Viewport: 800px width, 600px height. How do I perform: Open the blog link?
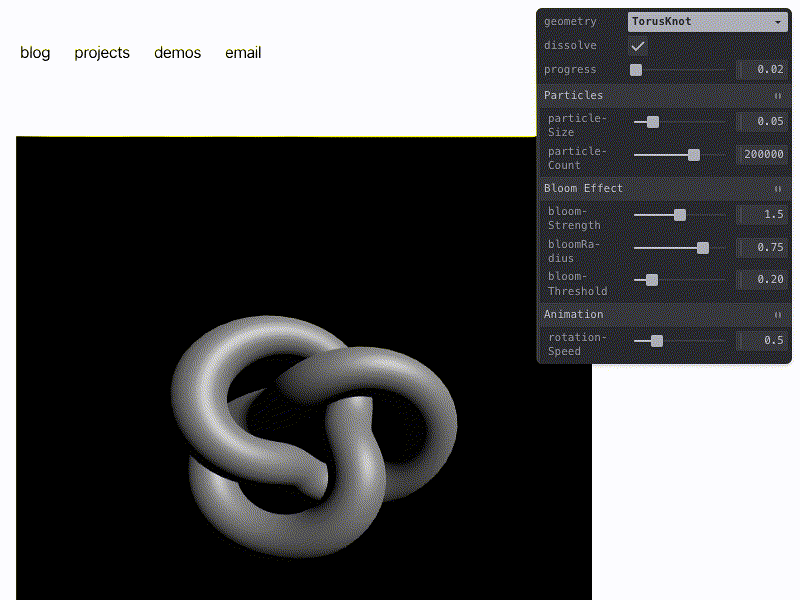tap(35, 53)
